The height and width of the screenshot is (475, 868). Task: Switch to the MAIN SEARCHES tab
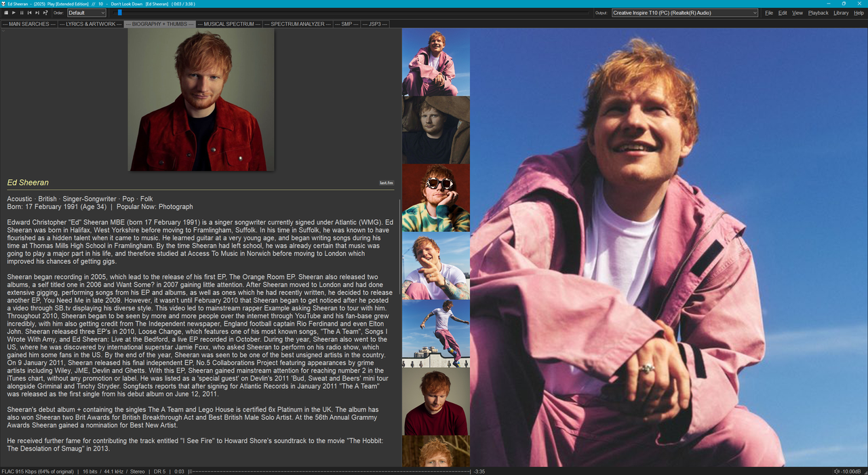[28, 24]
